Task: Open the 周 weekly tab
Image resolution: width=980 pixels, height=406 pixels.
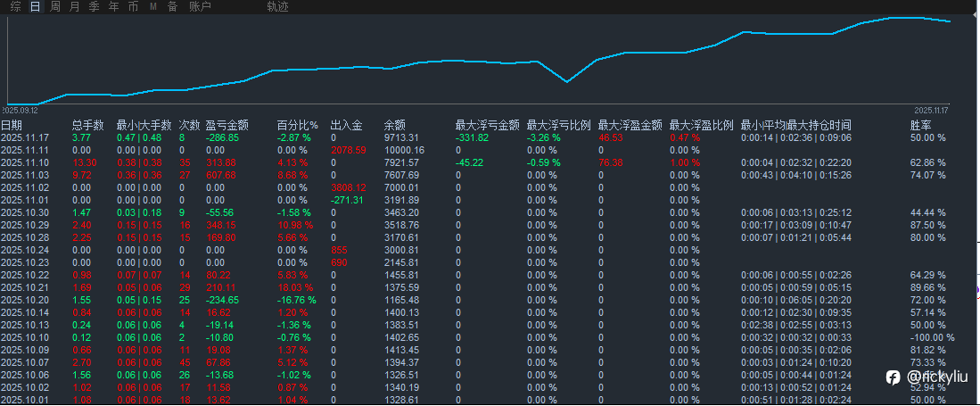Action: (55, 7)
